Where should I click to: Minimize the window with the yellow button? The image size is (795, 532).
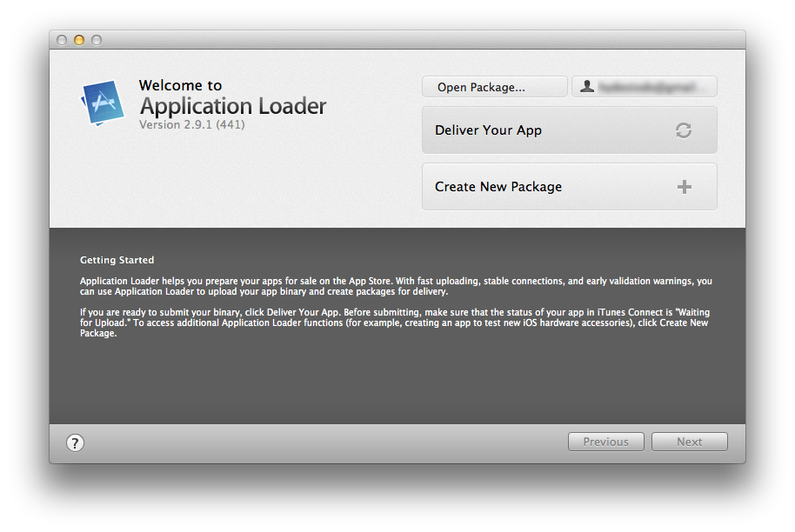click(x=79, y=40)
